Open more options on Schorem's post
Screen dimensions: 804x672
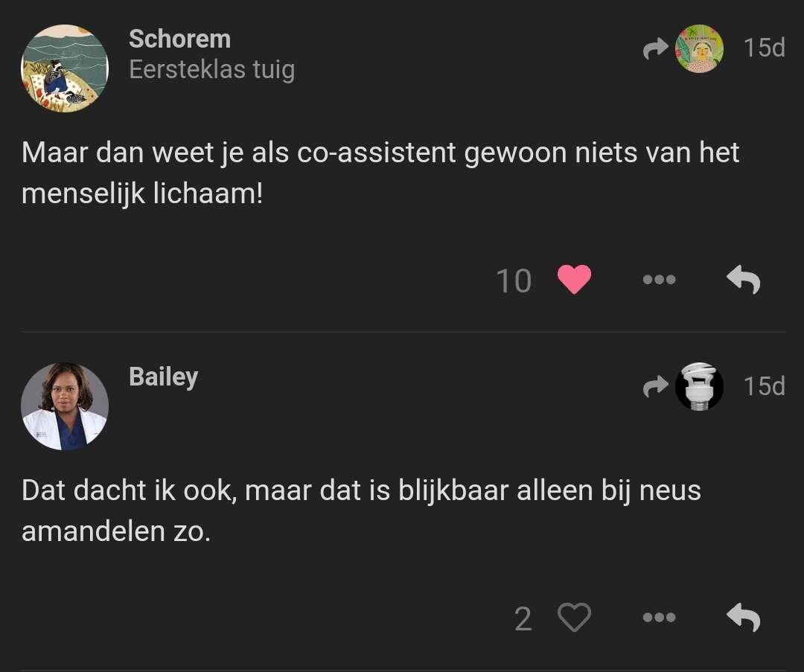(659, 279)
